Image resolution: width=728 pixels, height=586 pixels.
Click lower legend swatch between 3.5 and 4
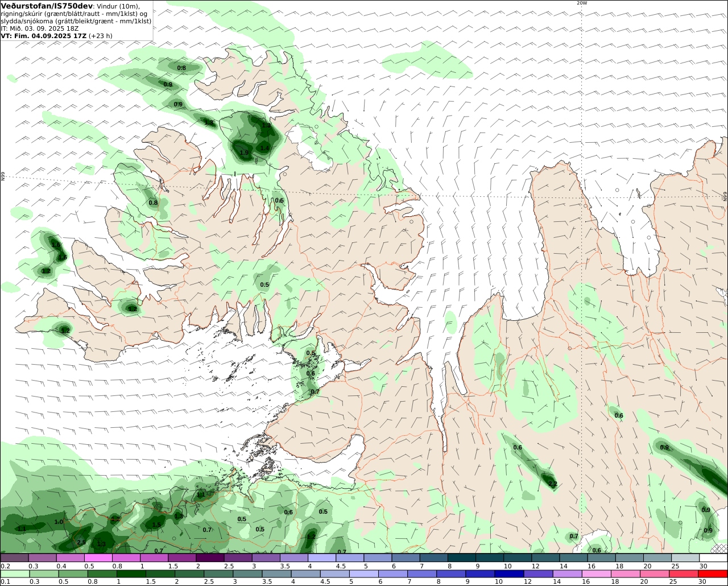277,574
